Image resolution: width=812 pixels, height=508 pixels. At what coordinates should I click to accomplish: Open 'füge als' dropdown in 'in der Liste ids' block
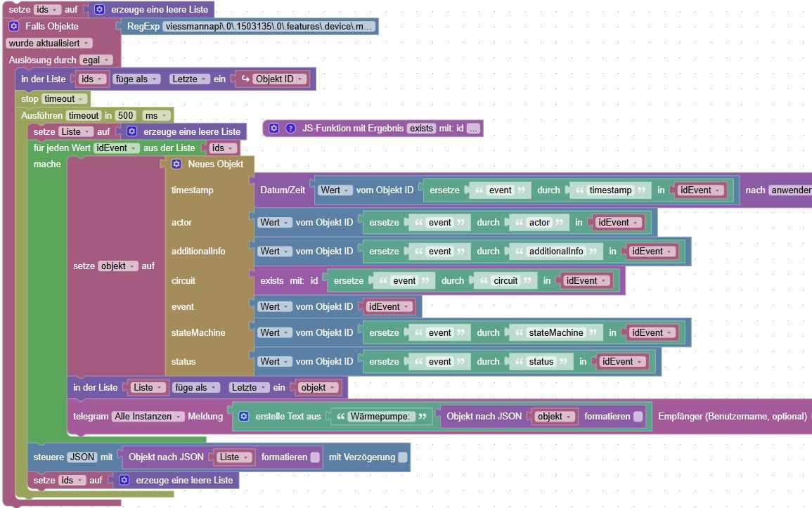pos(136,79)
